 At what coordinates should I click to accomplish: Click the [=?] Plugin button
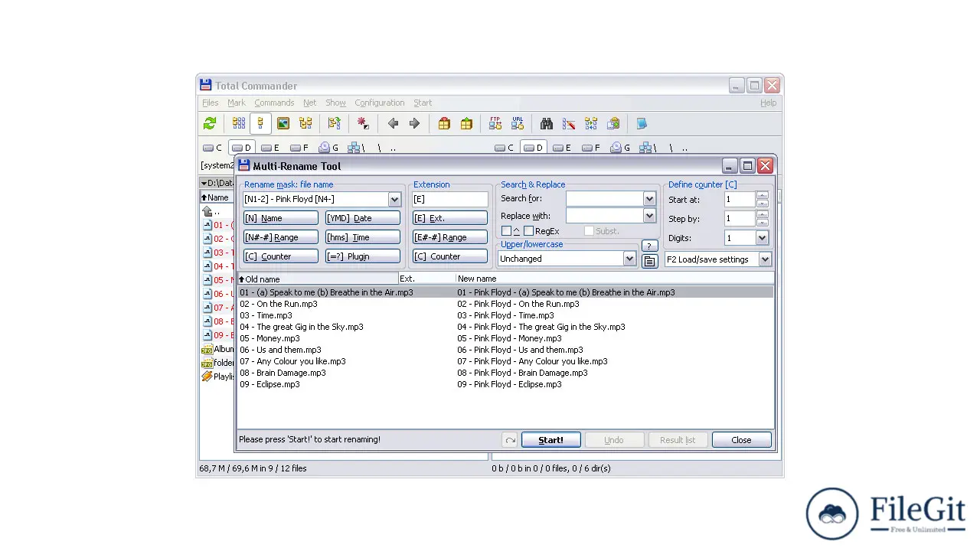[363, 256]
